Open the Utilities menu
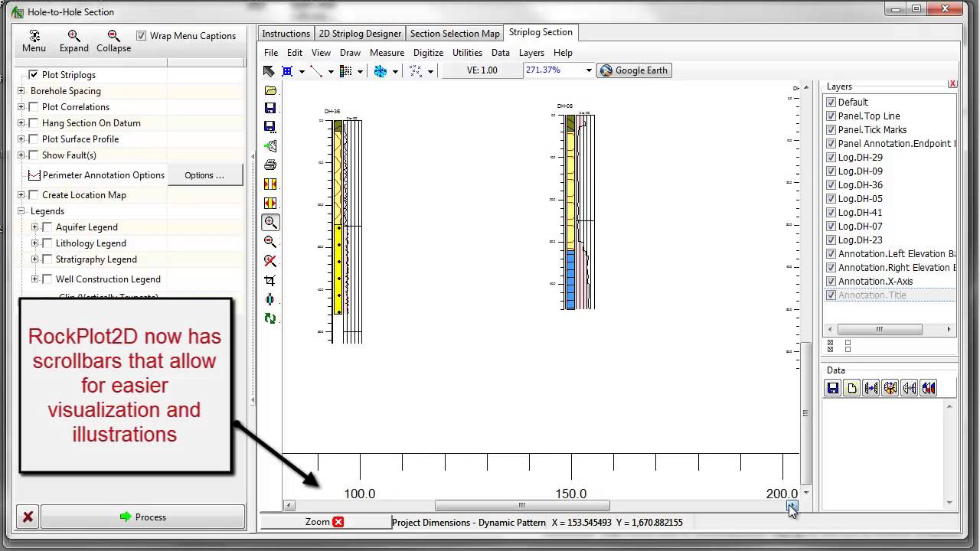 click(x=467, y=53)
